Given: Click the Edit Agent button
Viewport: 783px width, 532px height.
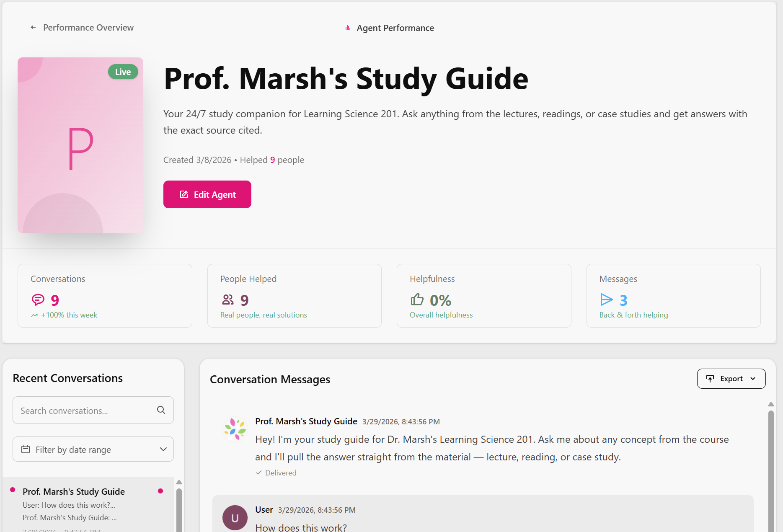Looking at the screenshot, I should pos(207,194).
